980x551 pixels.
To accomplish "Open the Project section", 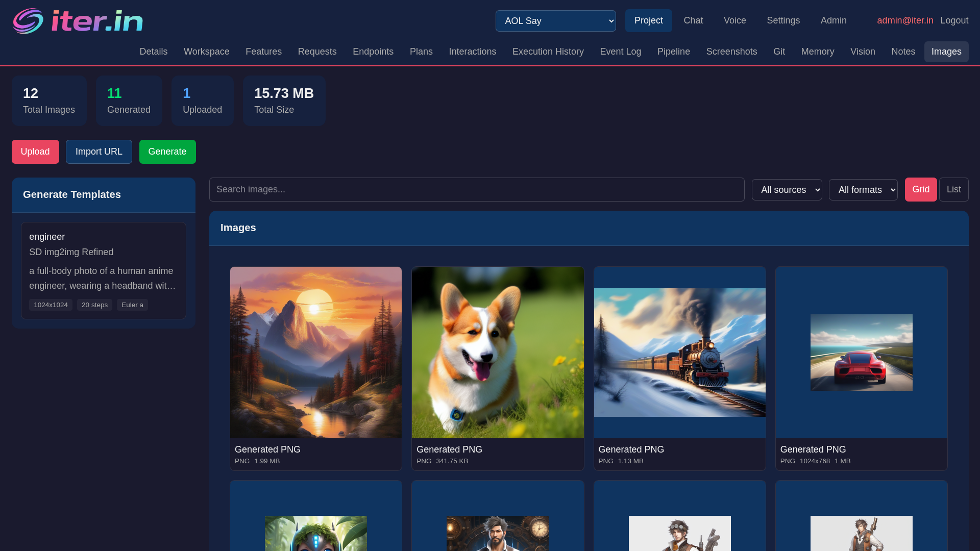I will click(648, 20).
